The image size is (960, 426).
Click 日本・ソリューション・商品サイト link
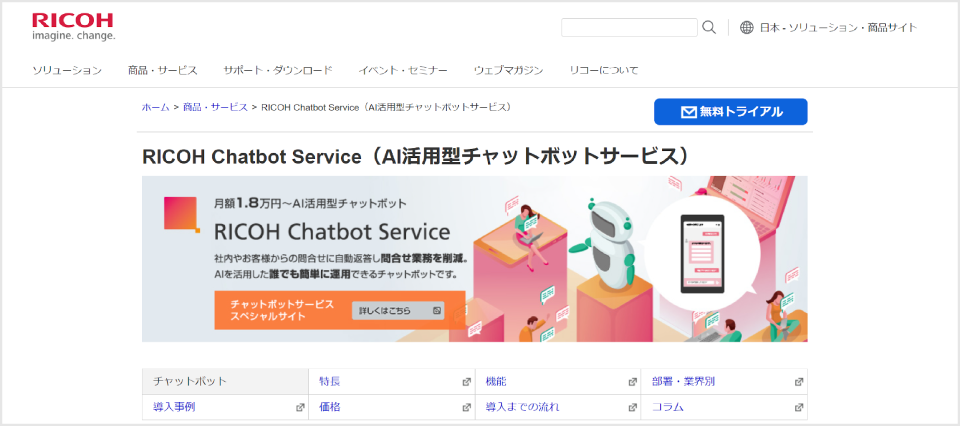838,28
